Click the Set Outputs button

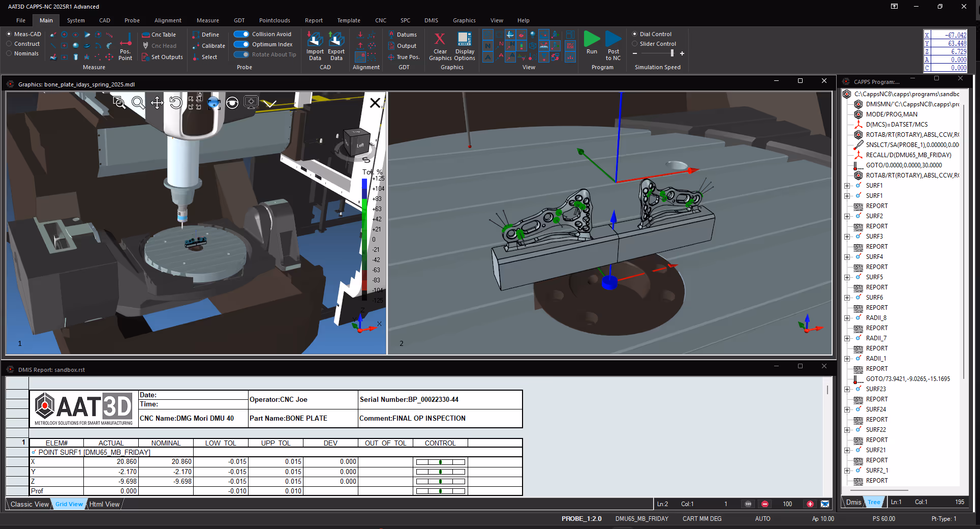[x=163, y=57]
